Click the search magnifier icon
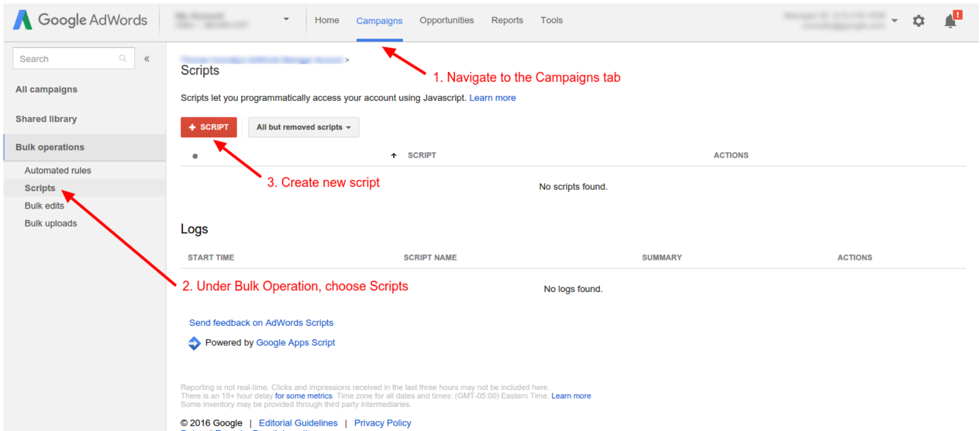Viewport: 980px width, 431px height. [123, 58]
